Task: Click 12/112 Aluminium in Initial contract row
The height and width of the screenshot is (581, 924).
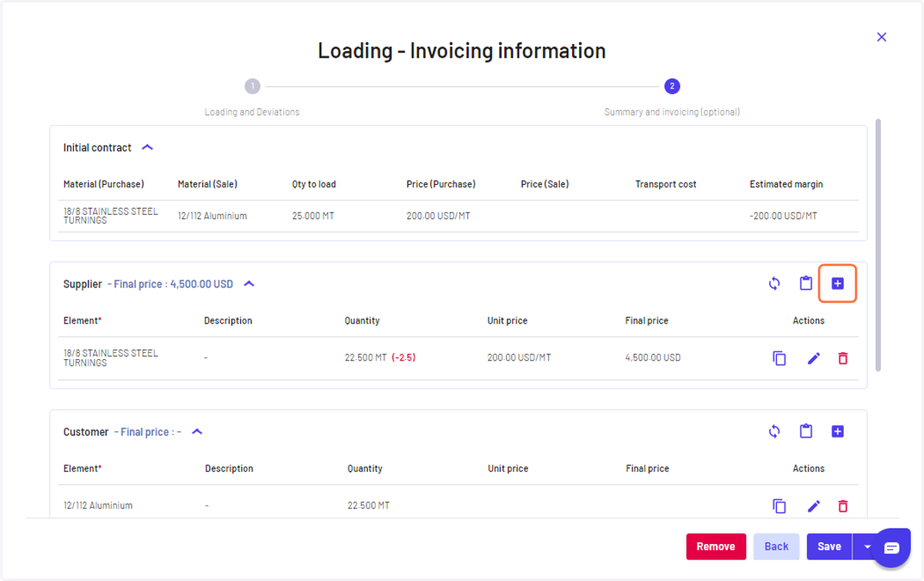Action: [x=213, y=216]
